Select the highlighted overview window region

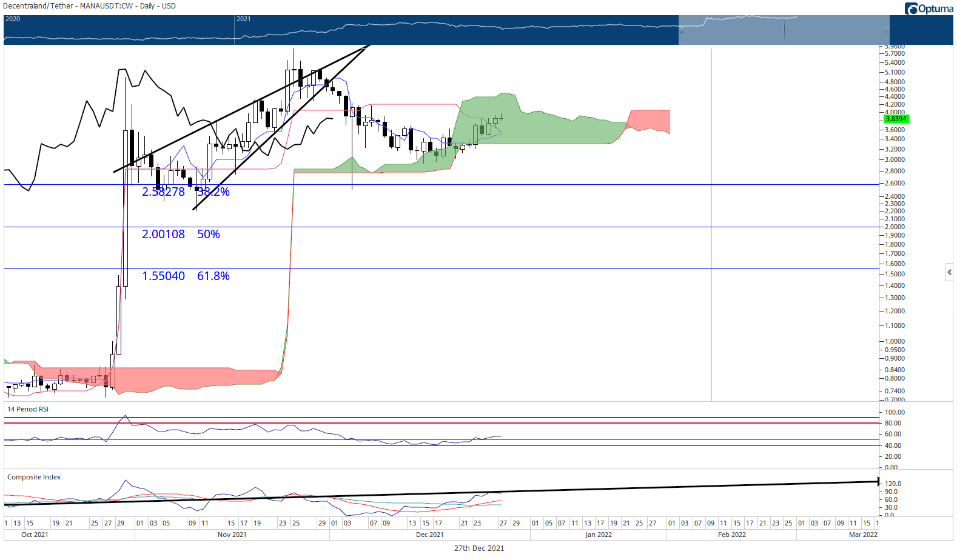point(784,30)
